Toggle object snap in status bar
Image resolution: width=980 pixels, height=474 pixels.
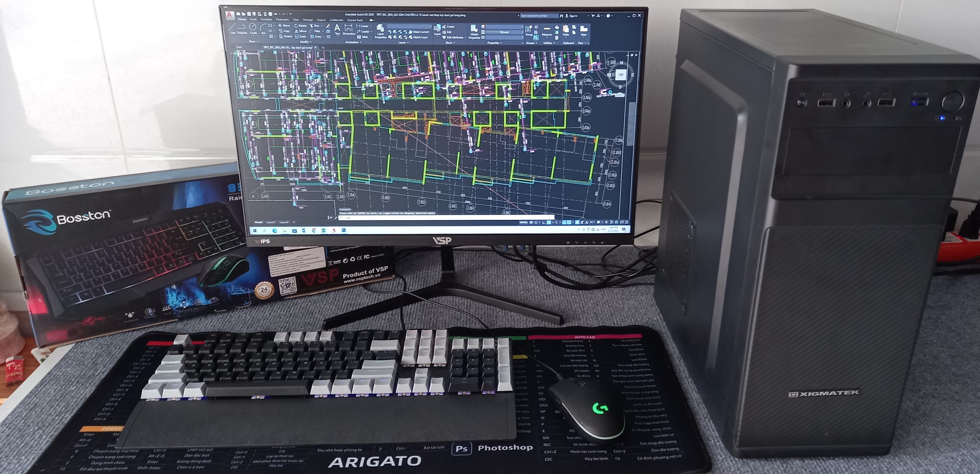[569, 222]
